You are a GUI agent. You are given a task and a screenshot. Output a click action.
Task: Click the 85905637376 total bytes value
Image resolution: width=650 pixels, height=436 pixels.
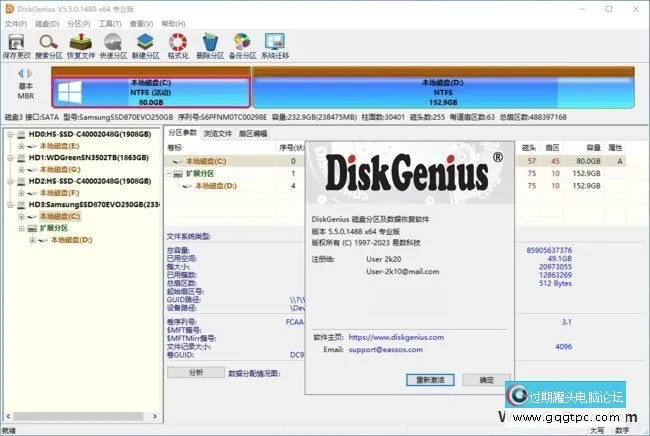coord(549,250)
